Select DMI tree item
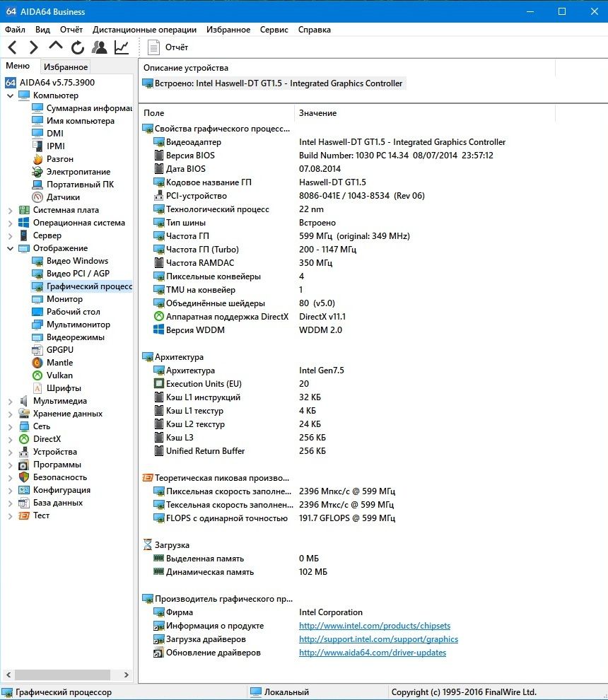 coord(48,134)
